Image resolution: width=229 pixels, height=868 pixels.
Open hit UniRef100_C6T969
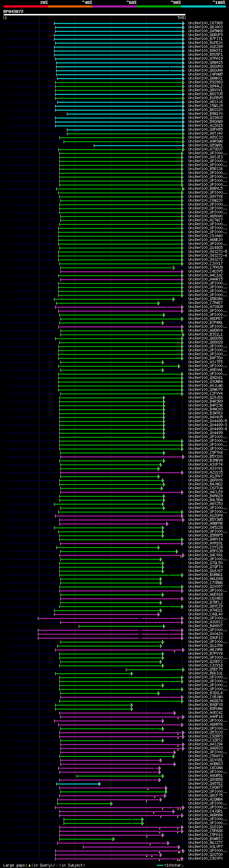pos(205,23)
